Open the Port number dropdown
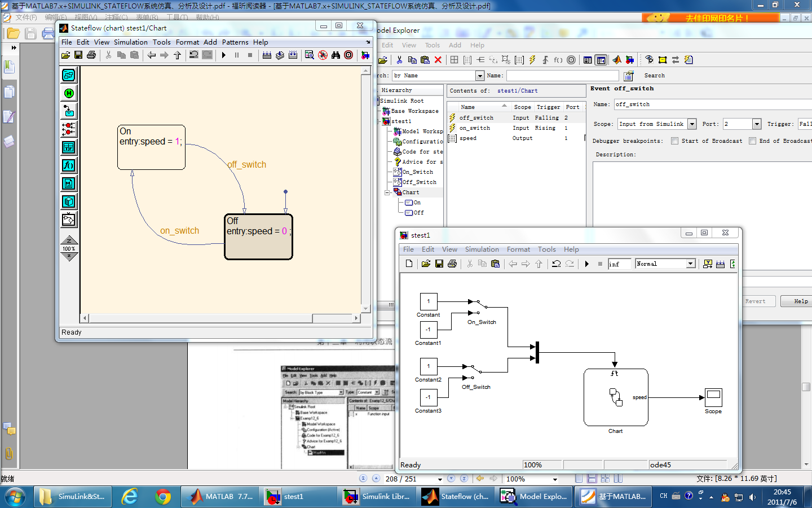Image resolution: width=812 pixels, height=508 pixels. point(757,124)
